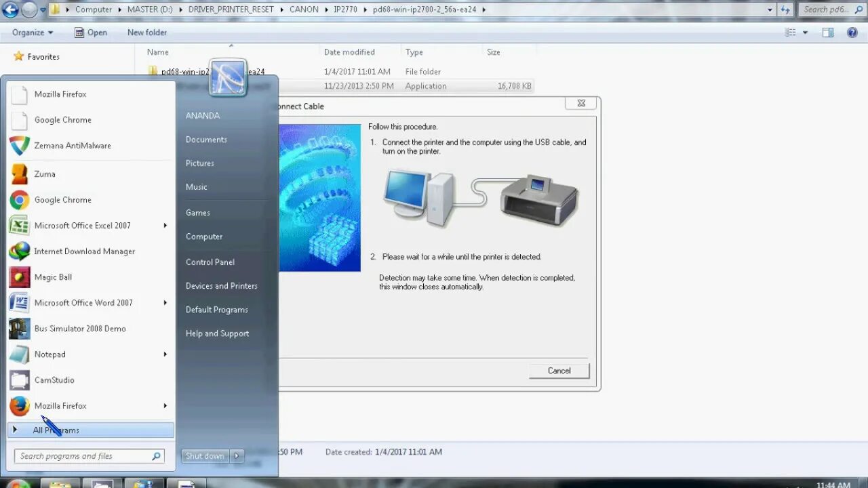Open Mozilla Firefox with the fox logo
The image size is (868, 488).
pos(91,406)
